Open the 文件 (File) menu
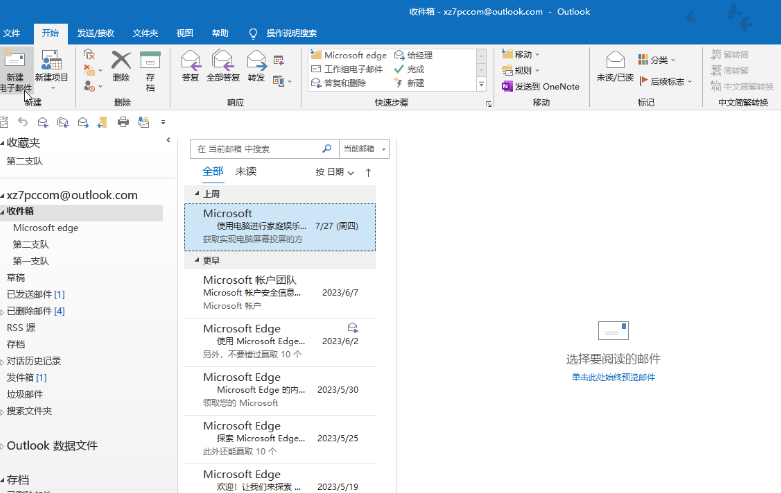The width and height of the screenshot is (781, 493). (x=11, y=33)
